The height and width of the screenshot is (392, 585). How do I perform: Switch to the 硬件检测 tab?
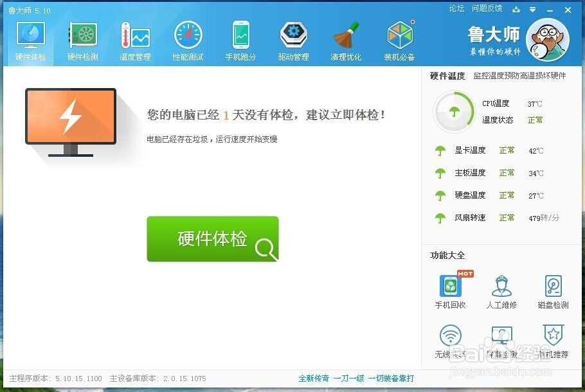click(x=82, y=39)
